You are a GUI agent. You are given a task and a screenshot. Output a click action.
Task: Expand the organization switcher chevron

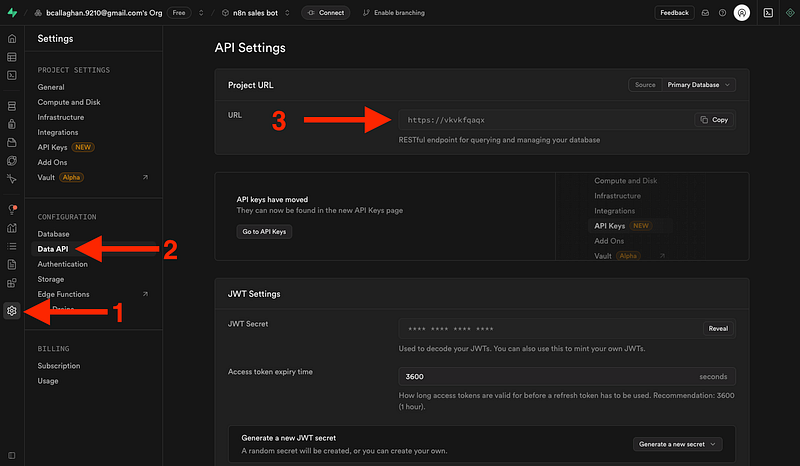201,13
